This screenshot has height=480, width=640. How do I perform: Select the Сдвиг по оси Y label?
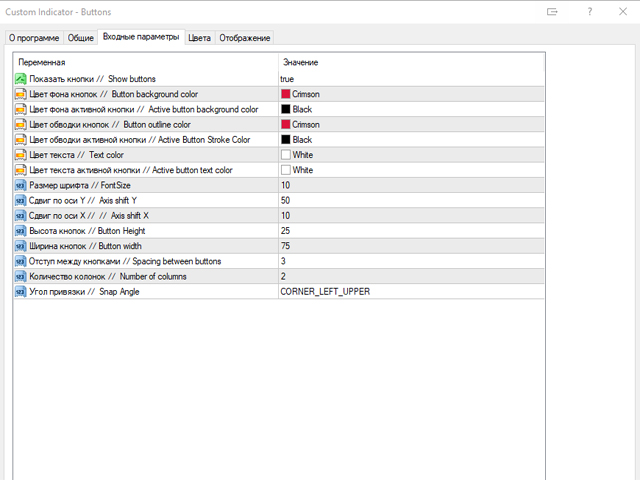click(83, 200)
